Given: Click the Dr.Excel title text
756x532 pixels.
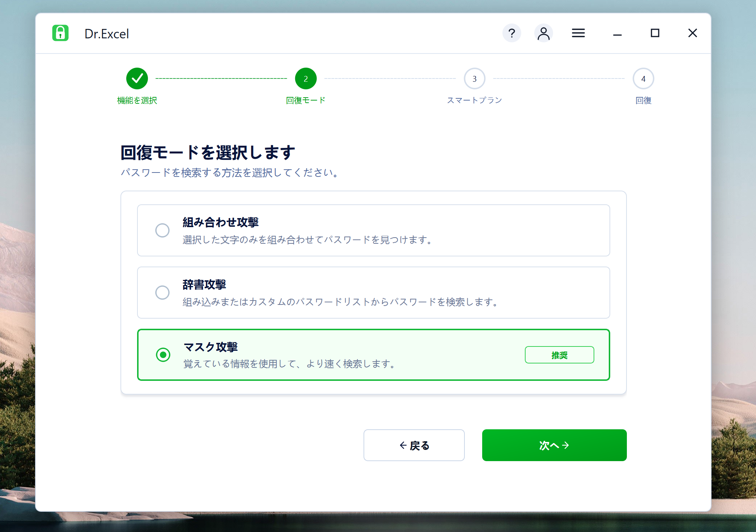Looking at the screenshot, I should coord(107,34).
